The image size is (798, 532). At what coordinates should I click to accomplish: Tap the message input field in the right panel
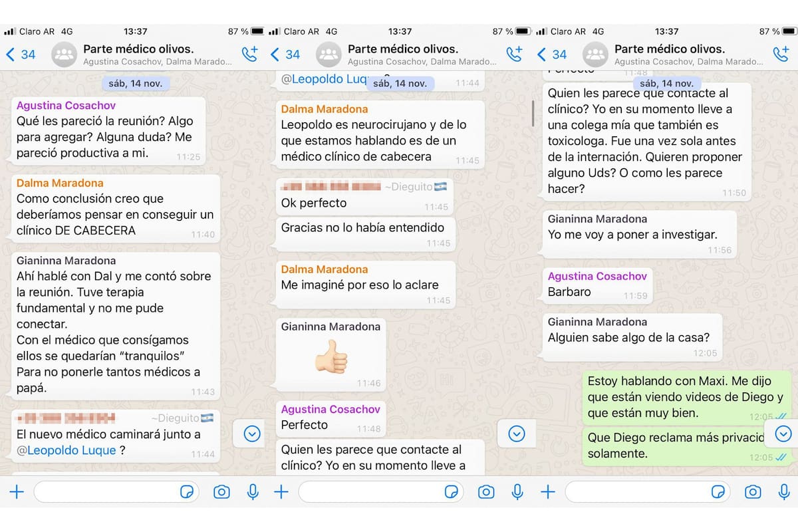point(638,491)
